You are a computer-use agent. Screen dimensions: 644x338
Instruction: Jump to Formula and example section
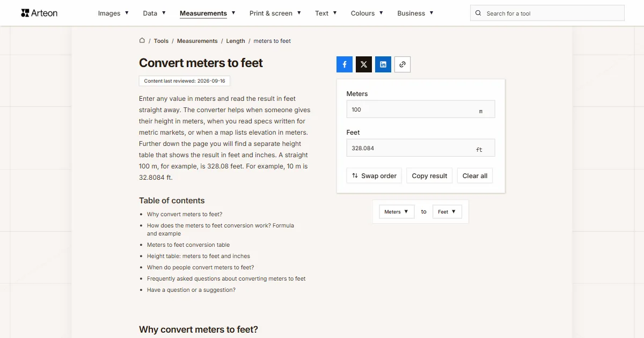[x=221, y=230]
